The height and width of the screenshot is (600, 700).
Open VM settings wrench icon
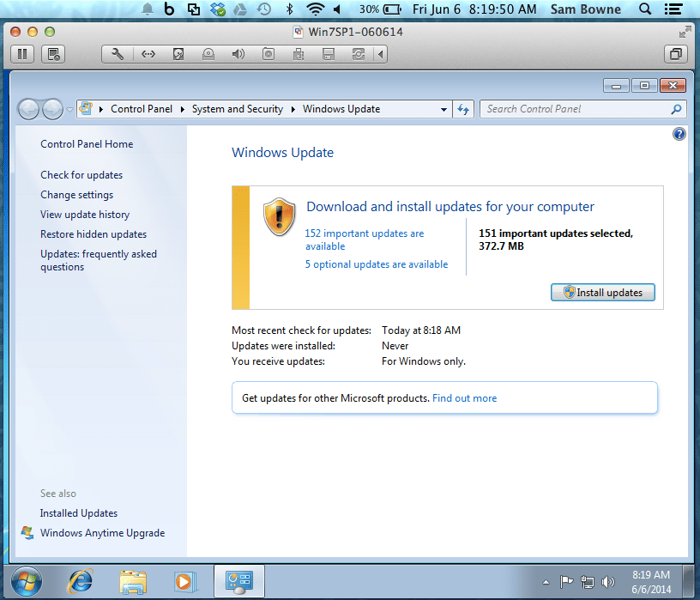click(118, 54)
